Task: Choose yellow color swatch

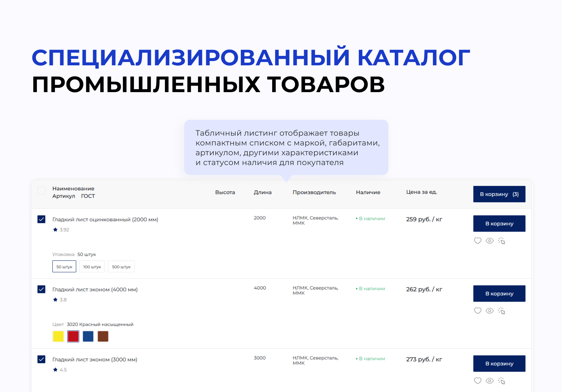Action: tap(58, 336)
